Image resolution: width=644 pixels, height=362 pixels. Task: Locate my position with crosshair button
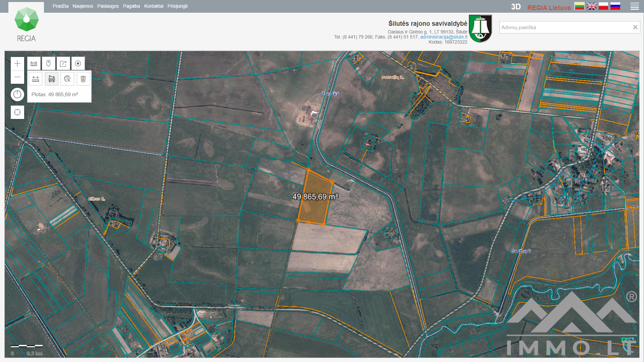pos(17,112)
